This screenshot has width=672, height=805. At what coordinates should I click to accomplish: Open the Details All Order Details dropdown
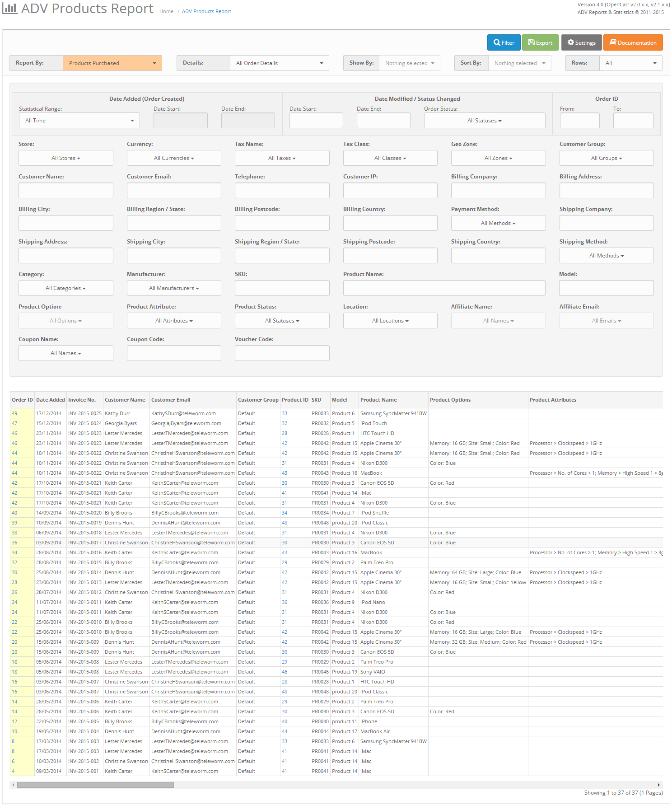(x=280, y=63)
